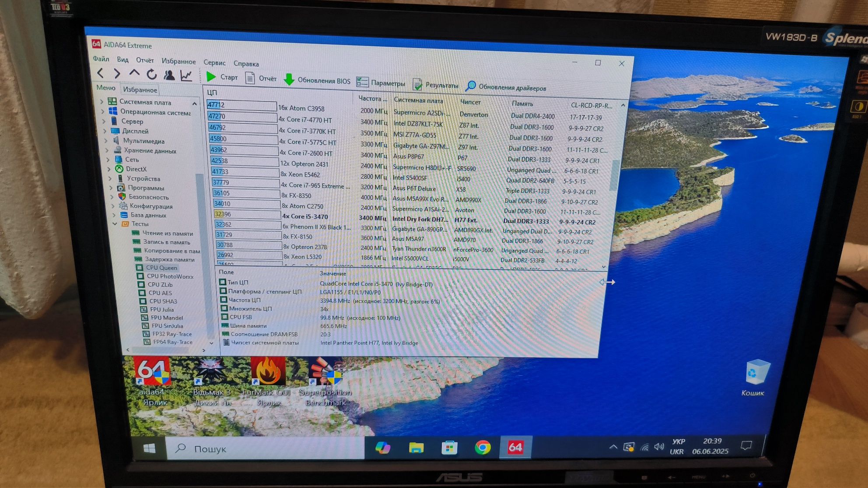This screenshot has width=868, height=488.
Task: Open the FurMark GUI desktop shortcut
Action: tap(267, 382)
